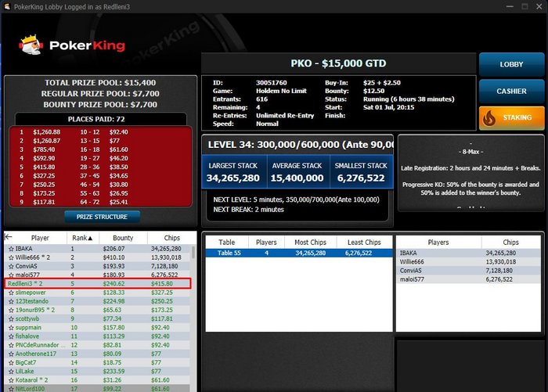Click the back arrow above player list

[x=9, y=237]
